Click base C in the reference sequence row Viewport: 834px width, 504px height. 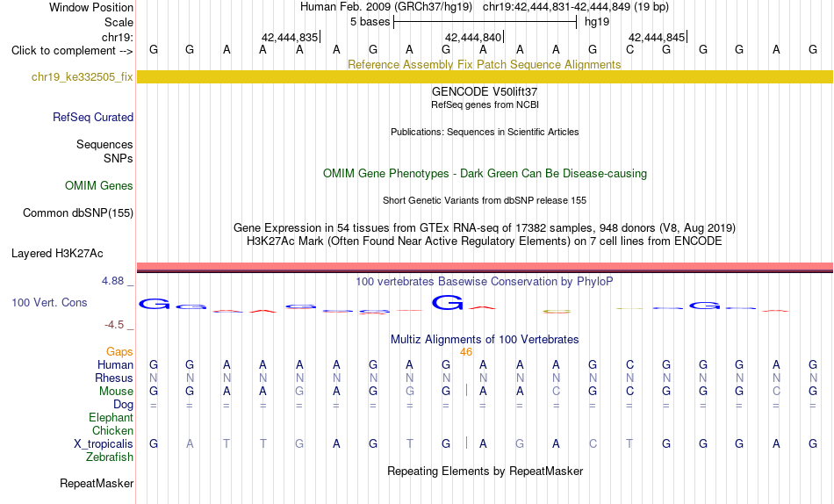[629, 50]
